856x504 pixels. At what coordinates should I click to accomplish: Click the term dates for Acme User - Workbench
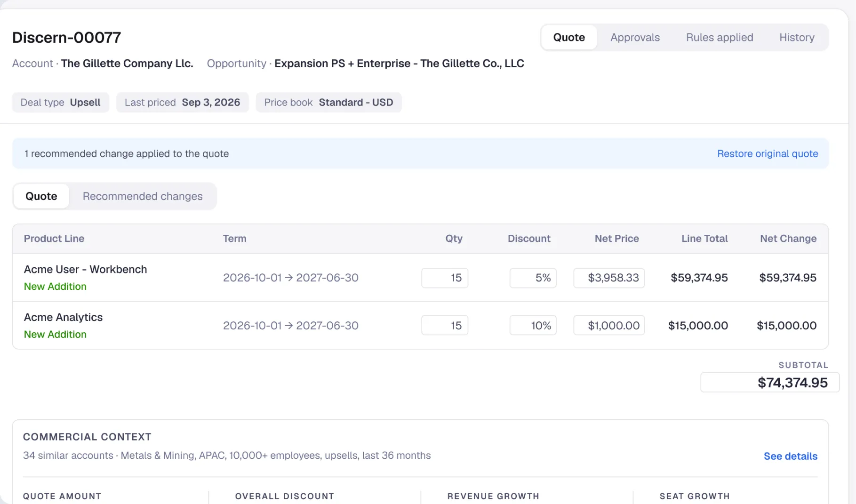click(290, 278)
